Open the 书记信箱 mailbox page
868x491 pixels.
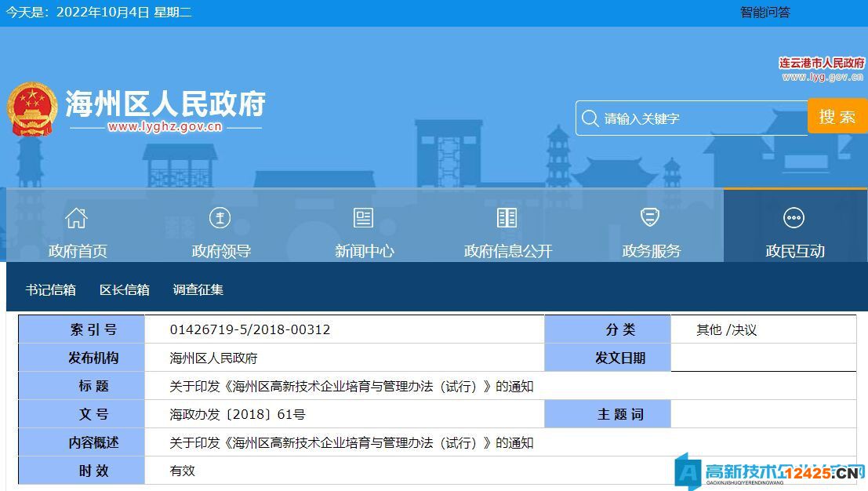(50, 289)
